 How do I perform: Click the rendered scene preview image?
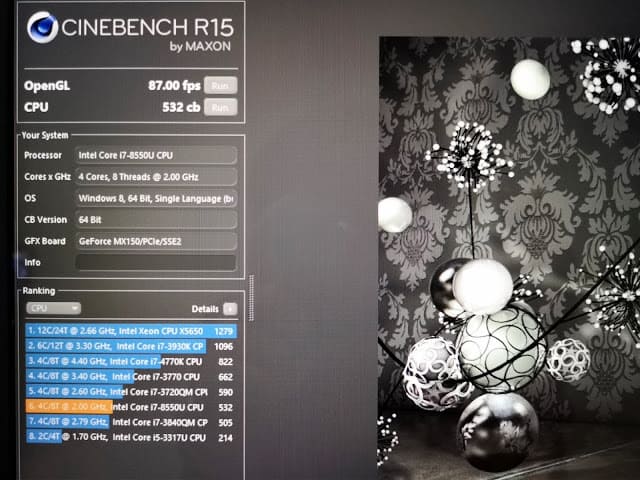(509, 258)
